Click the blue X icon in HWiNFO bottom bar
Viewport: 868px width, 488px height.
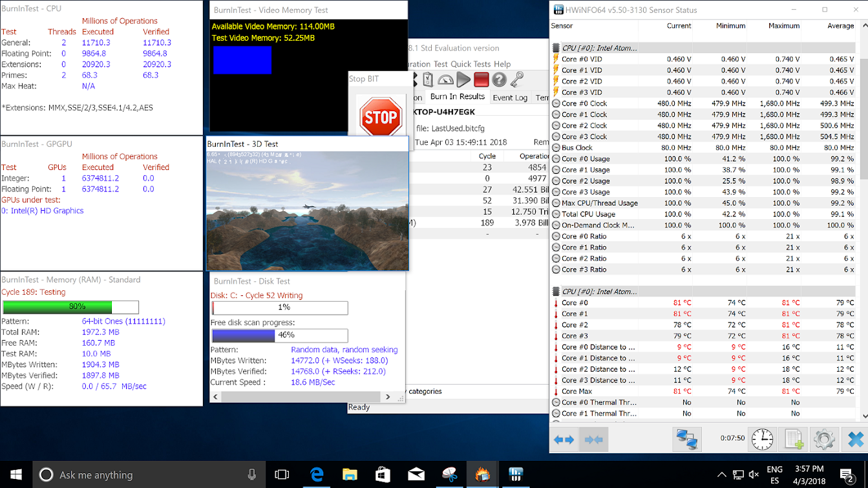pyautogui.click(x=855, y=440)
